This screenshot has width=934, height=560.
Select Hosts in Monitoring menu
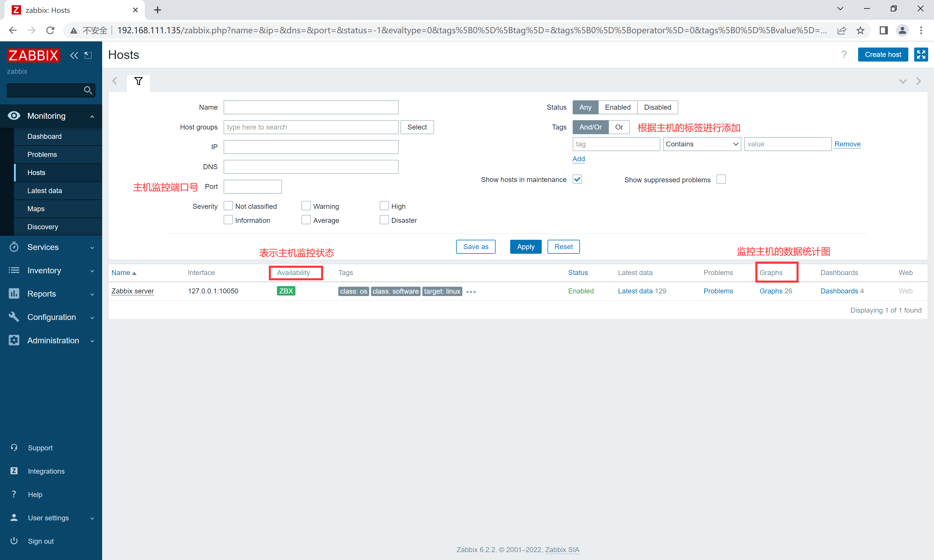36,172
